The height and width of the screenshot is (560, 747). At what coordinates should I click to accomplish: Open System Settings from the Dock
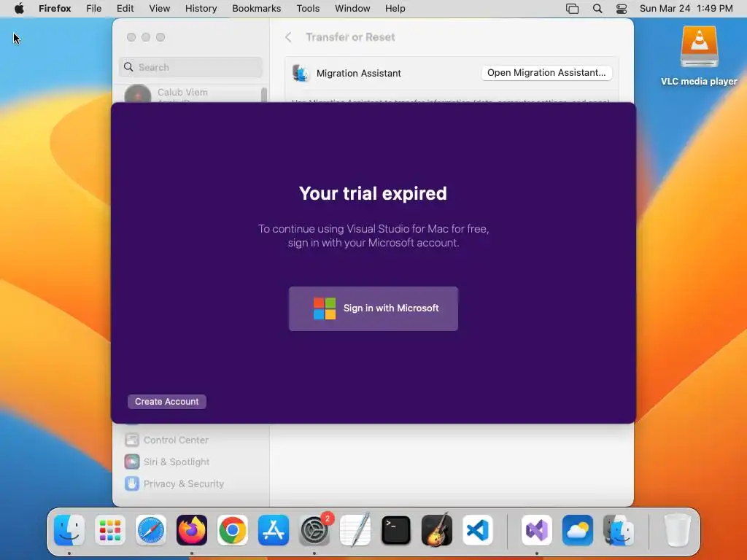[x=314, y=530]
